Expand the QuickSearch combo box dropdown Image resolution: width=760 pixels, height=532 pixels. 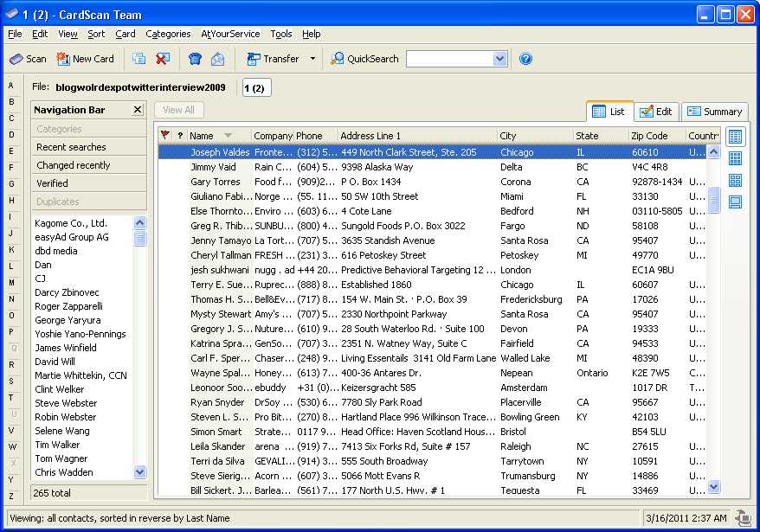pyautogui.click(x=499, y=59)
